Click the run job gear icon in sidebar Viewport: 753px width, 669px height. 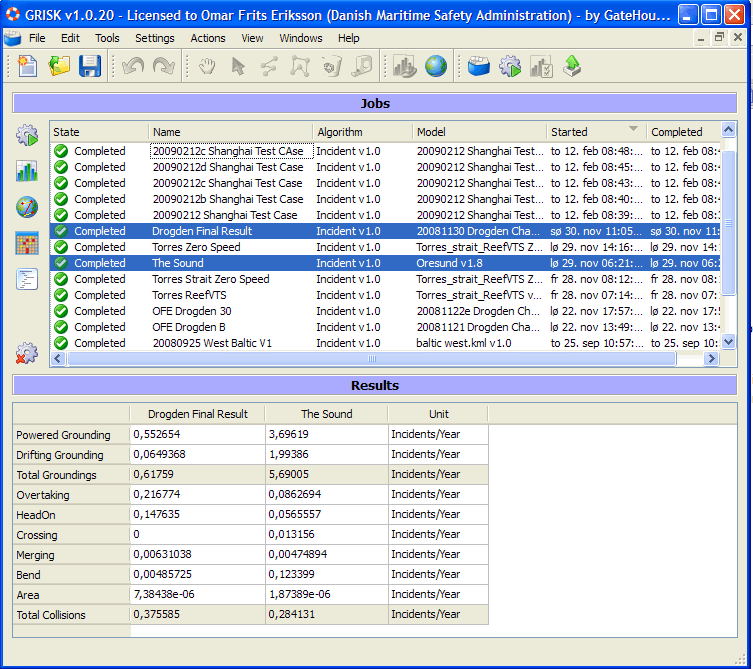point(27,136)
